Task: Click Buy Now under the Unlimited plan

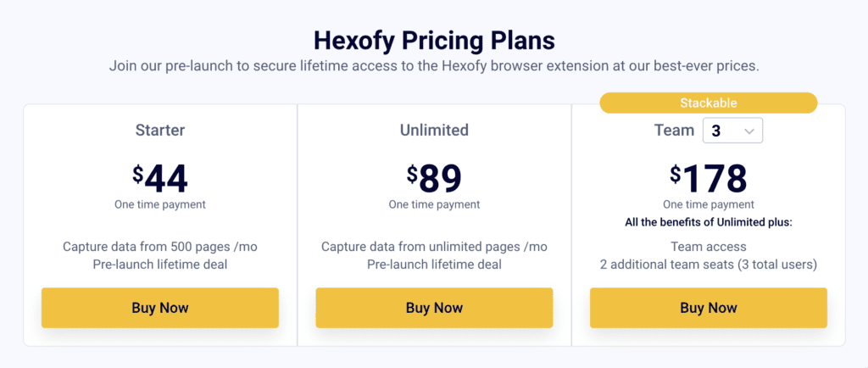Action: click(x=434, y=308)
